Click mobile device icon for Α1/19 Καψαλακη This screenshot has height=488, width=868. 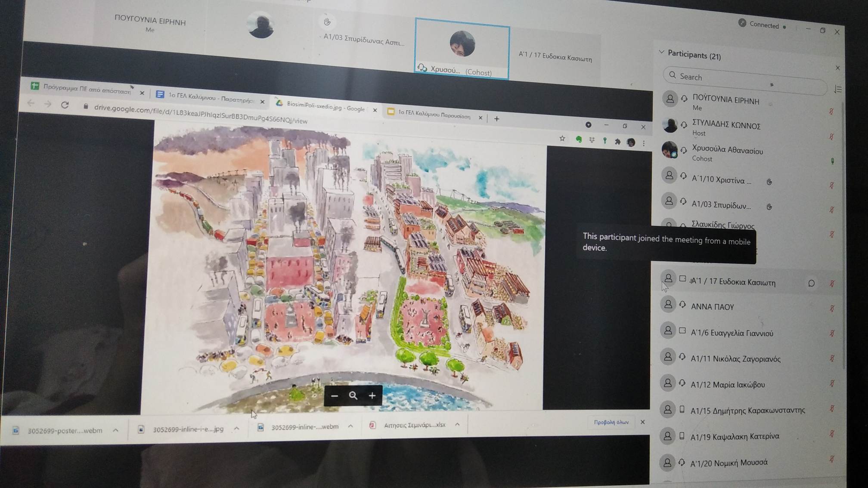[x=682, y=436]
